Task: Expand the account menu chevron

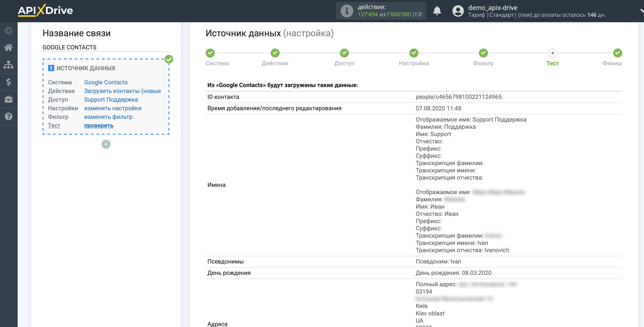Action: [x=642, y=10]
